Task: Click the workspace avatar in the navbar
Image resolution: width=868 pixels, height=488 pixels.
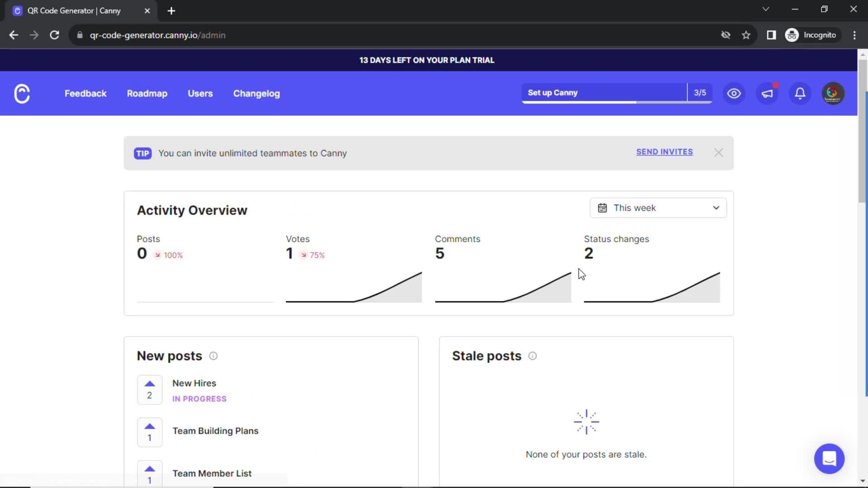Action: 833,94
